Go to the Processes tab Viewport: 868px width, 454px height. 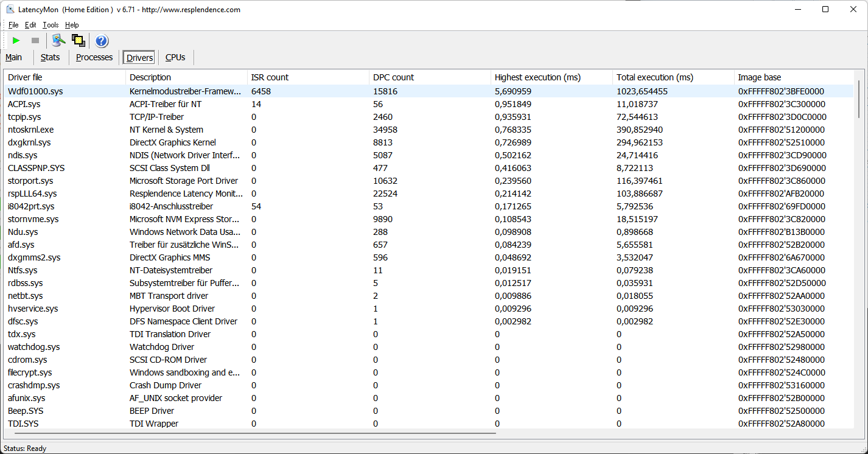click(x=94, y=57)
